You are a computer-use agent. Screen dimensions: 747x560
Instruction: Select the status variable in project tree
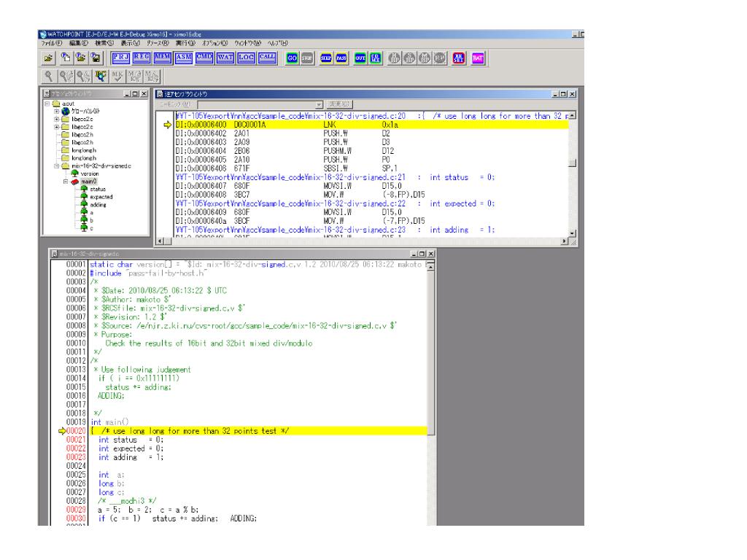pyautogui.click(x=98, y=190)
